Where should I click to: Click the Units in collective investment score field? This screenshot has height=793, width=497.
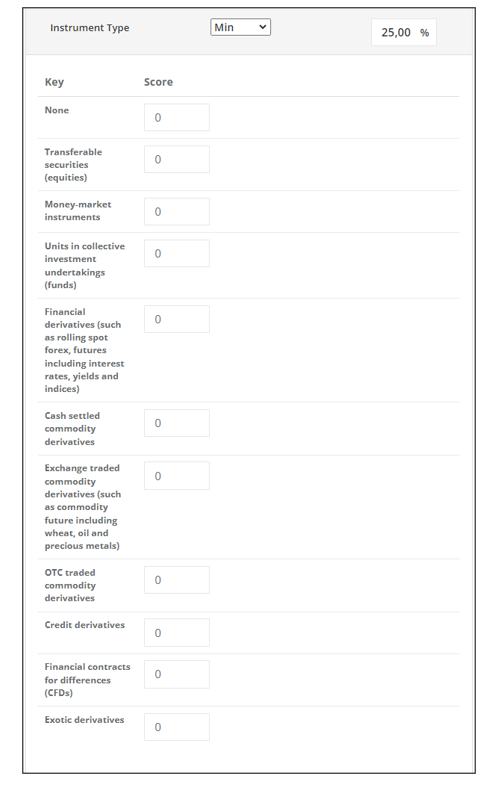click(177, 253)
